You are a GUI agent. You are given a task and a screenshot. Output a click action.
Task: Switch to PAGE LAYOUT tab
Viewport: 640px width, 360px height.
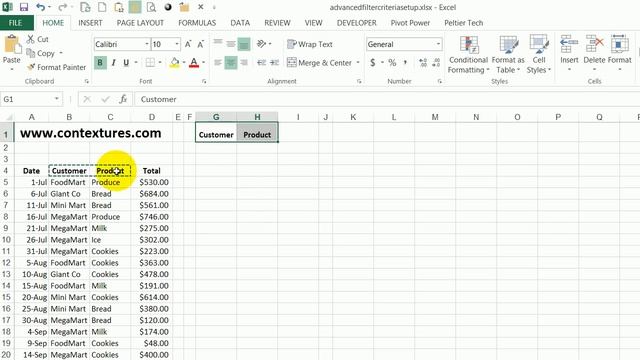point(140,23)
